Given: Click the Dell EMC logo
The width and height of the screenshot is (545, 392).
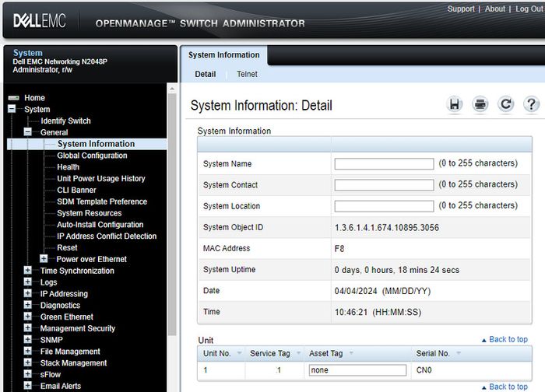Looking at the screenshot, I should click(39, 21).
